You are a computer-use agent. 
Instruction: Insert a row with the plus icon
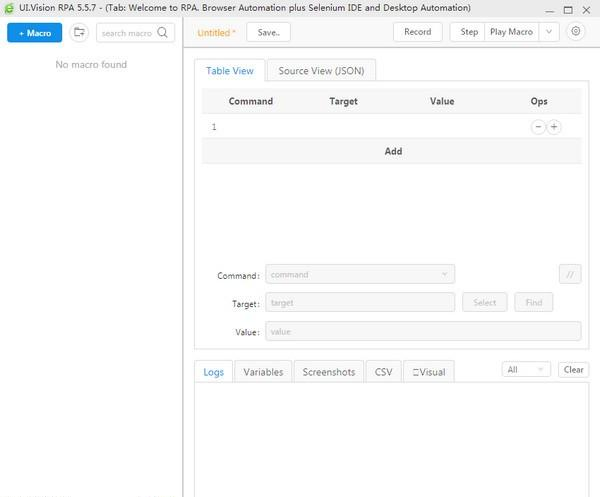tap(554, 127)
